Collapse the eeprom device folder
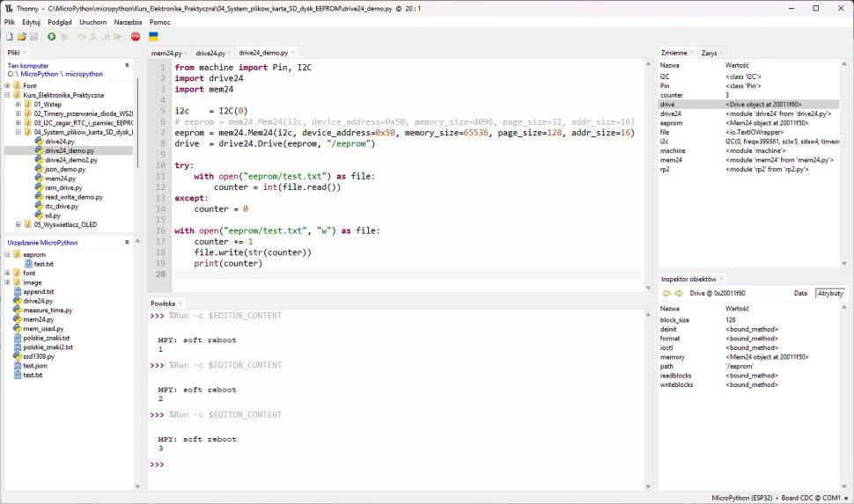Image resolution: width=854 pixels, height=504 pixels. pos(7,254)
